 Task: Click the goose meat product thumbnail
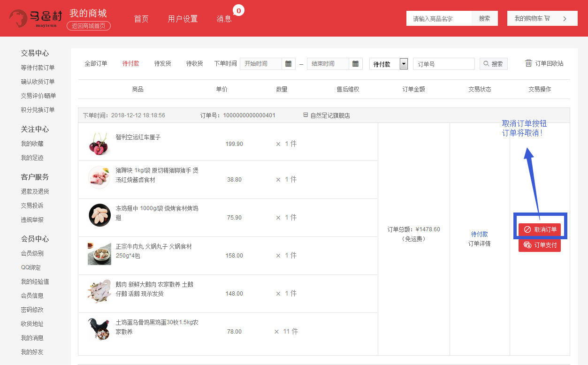(99, 291)
